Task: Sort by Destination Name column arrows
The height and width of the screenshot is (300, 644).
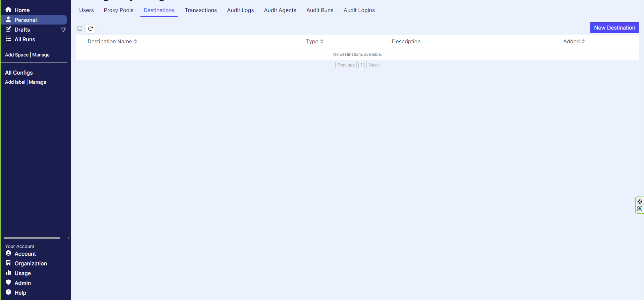Action: tap(136, 41)
